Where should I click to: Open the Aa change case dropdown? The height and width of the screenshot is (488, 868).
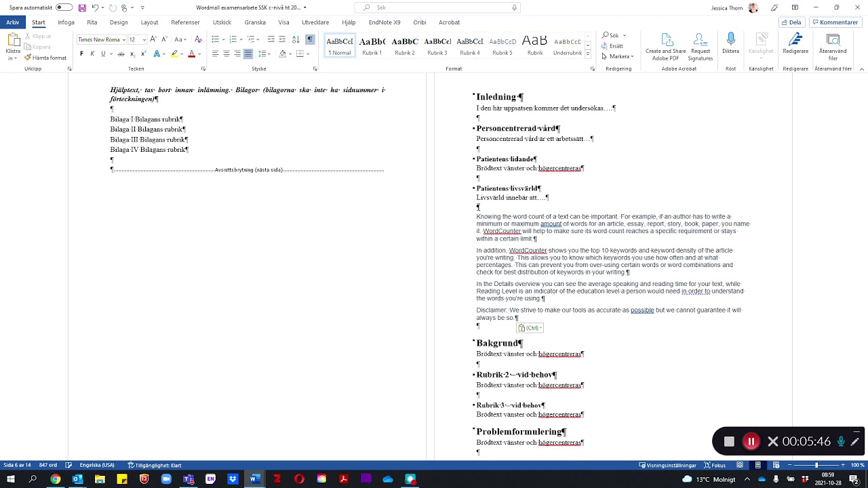pyautogui.click(x=181, y=39)
